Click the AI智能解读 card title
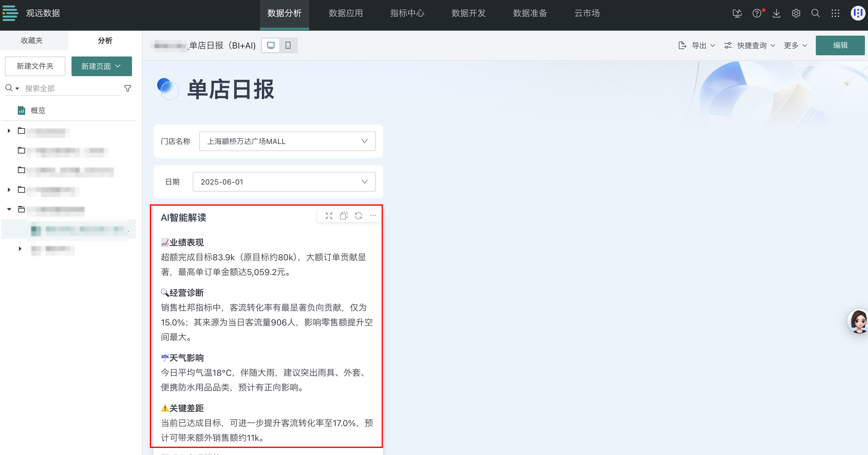Image resolution: width=868 pixels, height=455 pixels. [183, 217]
